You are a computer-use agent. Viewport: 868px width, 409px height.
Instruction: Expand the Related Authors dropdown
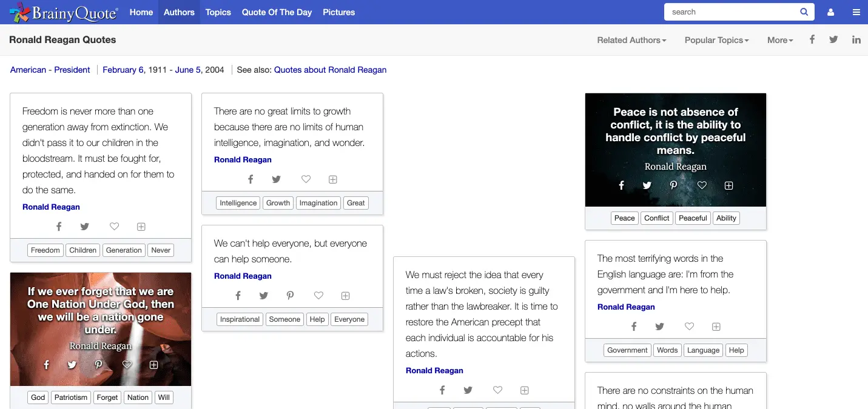[x=631, y=40]
